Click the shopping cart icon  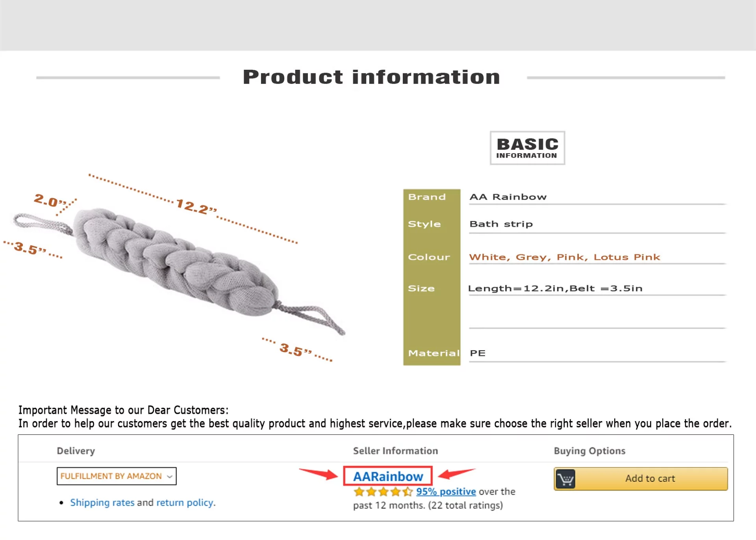[566, 479]
